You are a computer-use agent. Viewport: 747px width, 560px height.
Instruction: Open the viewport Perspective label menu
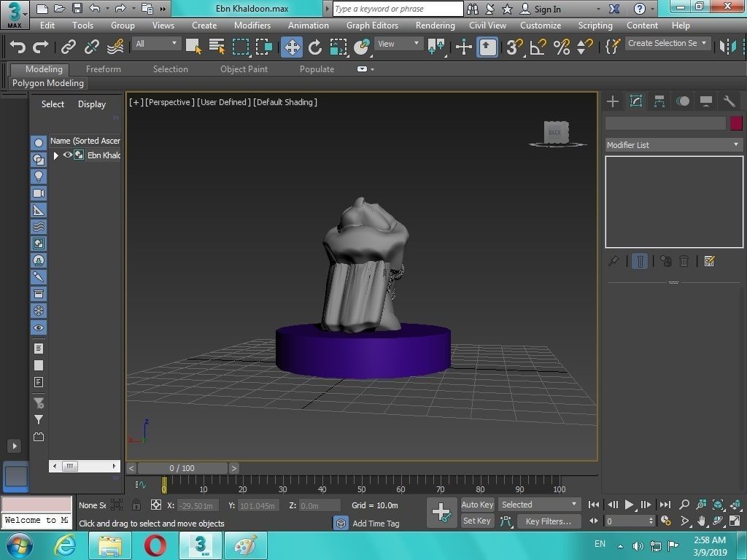(169, 102)
